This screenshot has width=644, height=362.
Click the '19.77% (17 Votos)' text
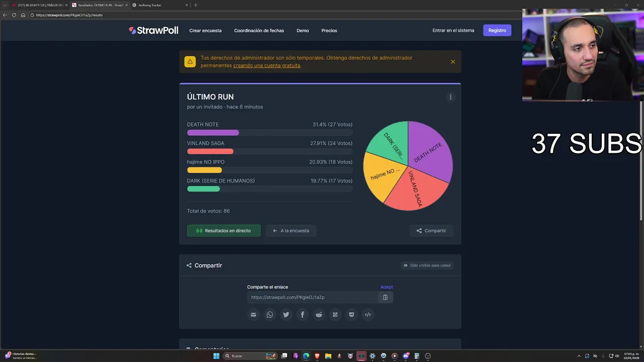(x=331, y=181)
